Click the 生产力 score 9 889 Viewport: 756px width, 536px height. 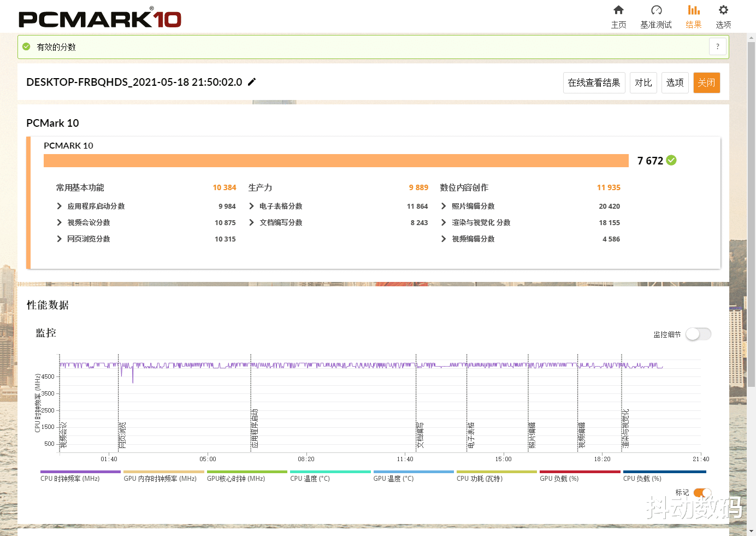pos(418,187)
